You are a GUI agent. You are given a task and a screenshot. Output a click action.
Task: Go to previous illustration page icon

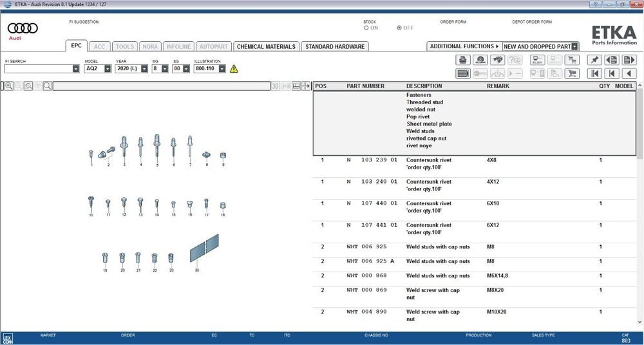(x=612, y=60)
